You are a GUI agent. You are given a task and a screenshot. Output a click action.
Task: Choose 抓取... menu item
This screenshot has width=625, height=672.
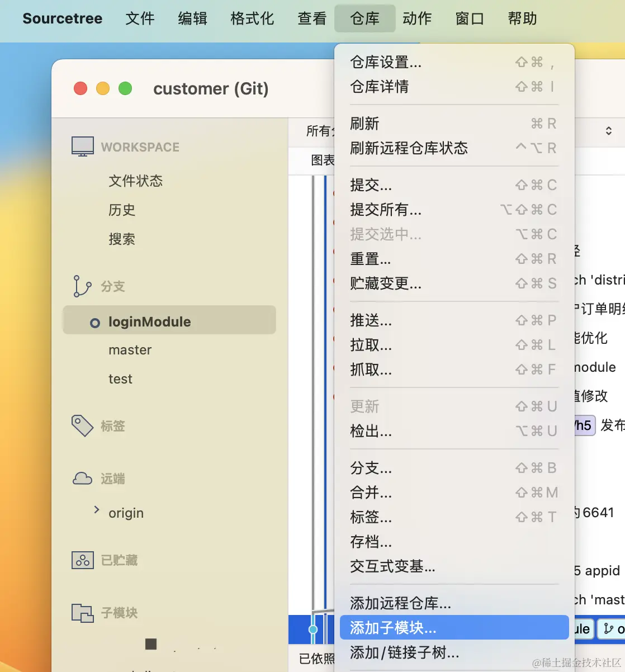click(x=454, y=370)
